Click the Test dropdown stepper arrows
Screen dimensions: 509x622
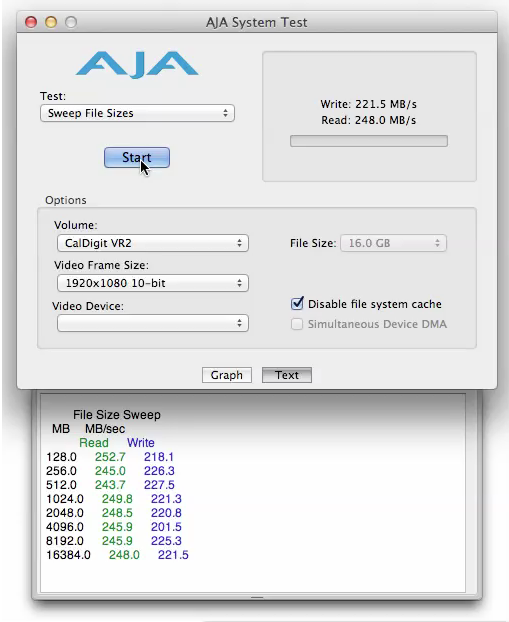tap(225, 113)
